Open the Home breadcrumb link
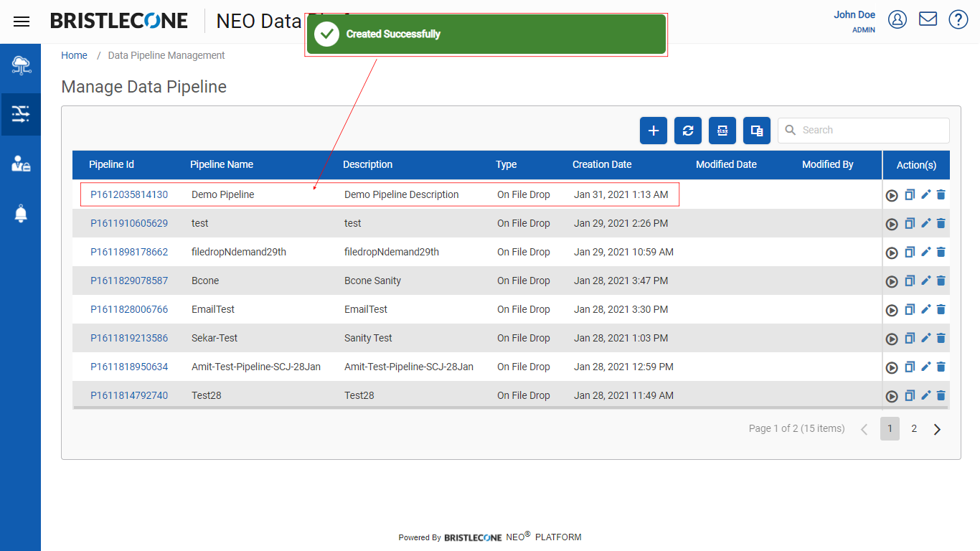This screenshot has height=551, width=980. [x=74, y=55]
